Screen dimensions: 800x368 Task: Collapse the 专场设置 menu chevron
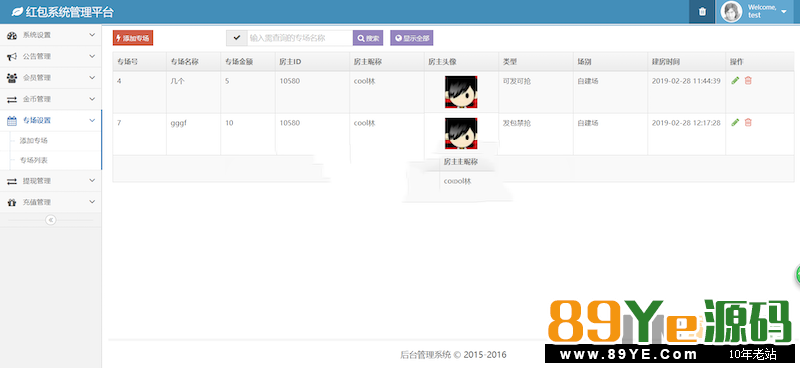(x=92, y=120)
